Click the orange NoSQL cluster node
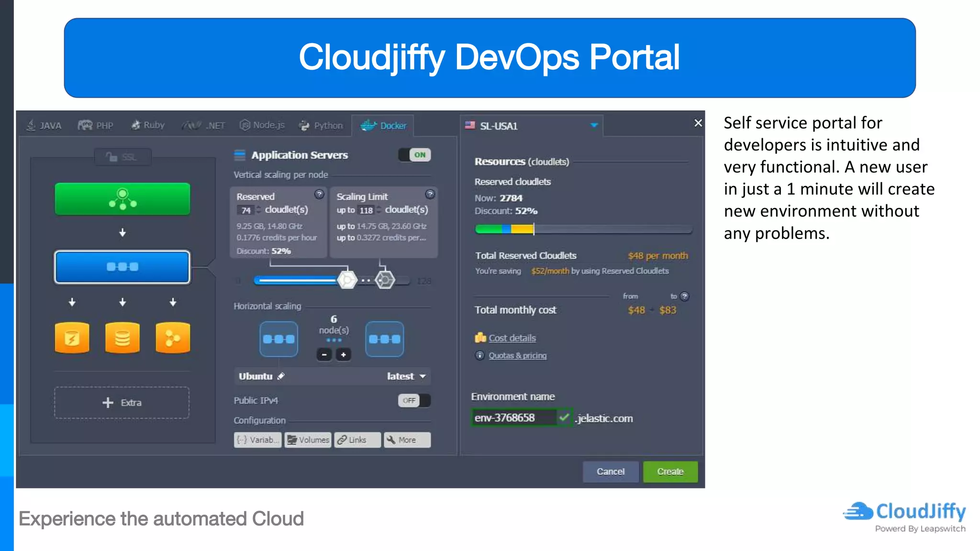Viewport: 980px width, 551px height. (x=173, y=338)
